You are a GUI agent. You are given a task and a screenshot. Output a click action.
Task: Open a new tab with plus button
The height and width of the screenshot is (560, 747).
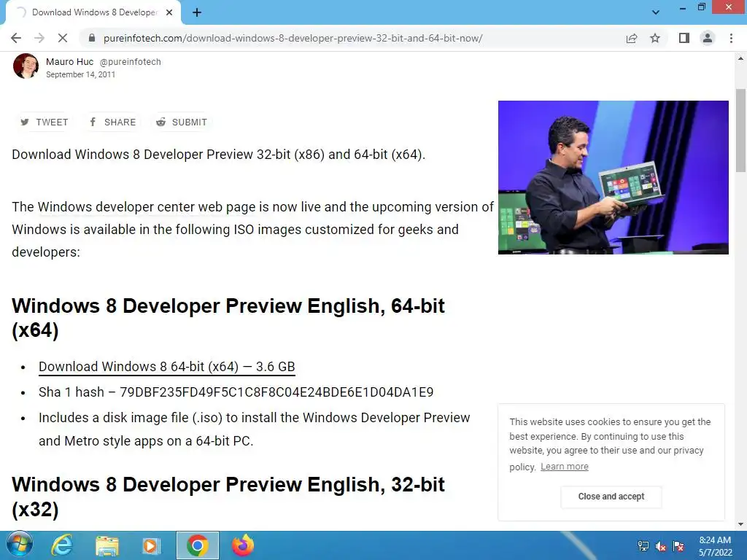[x=197, y=13]
